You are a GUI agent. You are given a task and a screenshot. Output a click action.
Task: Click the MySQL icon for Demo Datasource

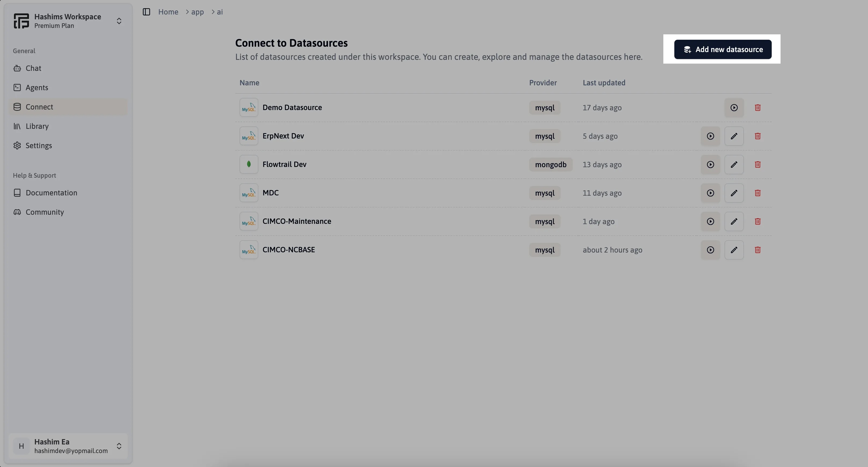(249, 108)
